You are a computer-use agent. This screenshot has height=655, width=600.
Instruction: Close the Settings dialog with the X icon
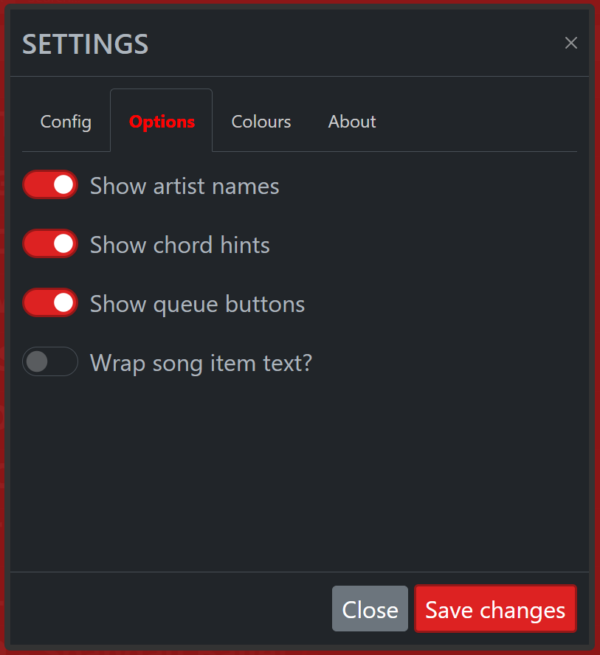tap(571, 43)
